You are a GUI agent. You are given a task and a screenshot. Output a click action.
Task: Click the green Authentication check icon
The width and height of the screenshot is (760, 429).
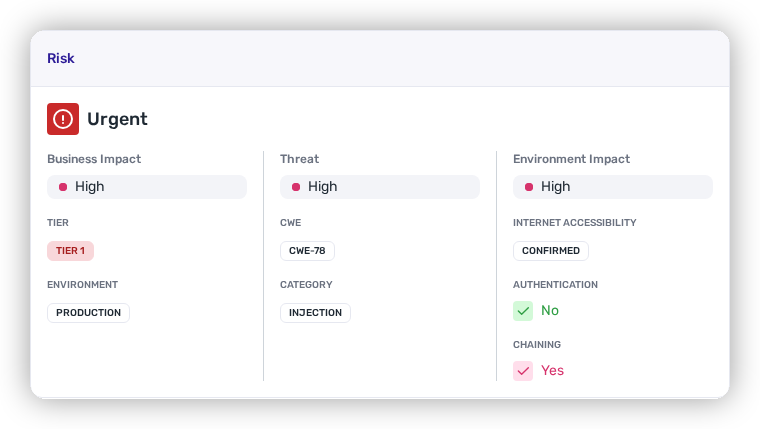coord(523,311)
